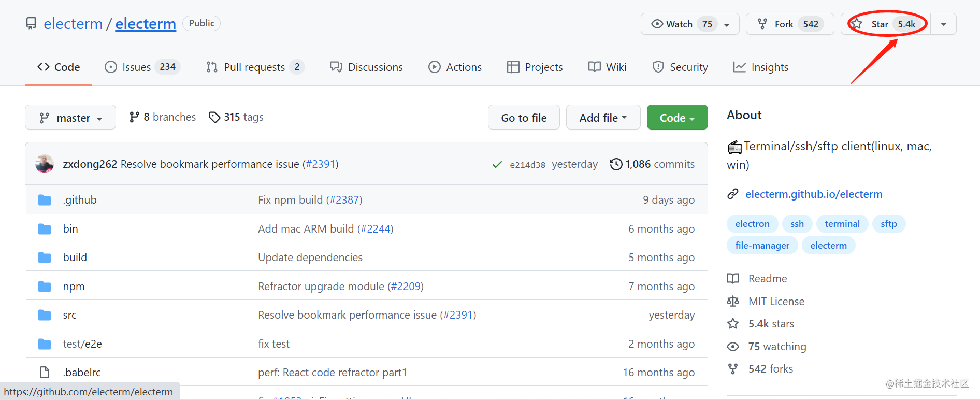Viewport: 980px width, 400px height.
Task: Click the green checkmark commit status icon
Action: 497,165
